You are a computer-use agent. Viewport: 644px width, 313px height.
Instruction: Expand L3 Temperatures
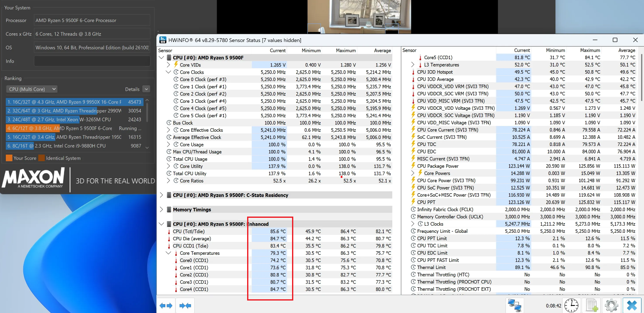click(413, 65)
